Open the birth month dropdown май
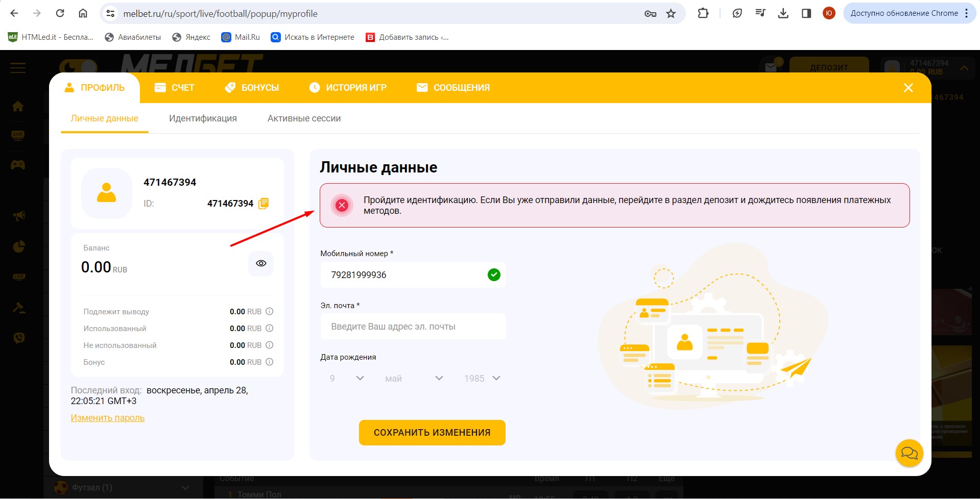Image resolution: width=980 pixels, height=499 pixels. [x=414, y=378]
